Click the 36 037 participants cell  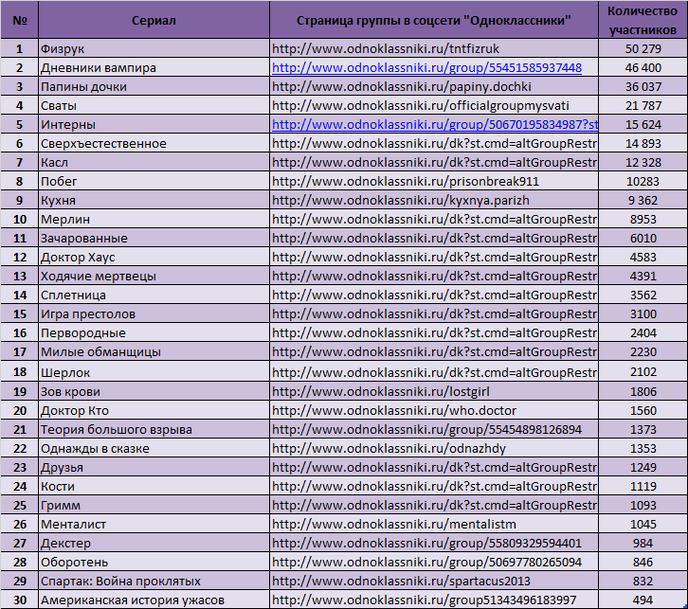pyautogui.click(x=643, y=86)
